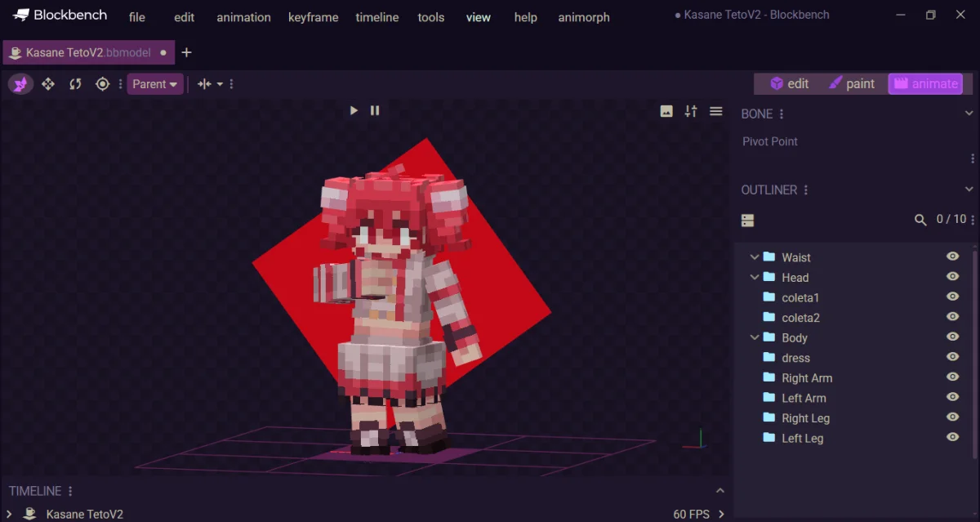The width and height of the screenshot is (980, 522).
Task: Collapse the Head group
Action: coord(755,277)
